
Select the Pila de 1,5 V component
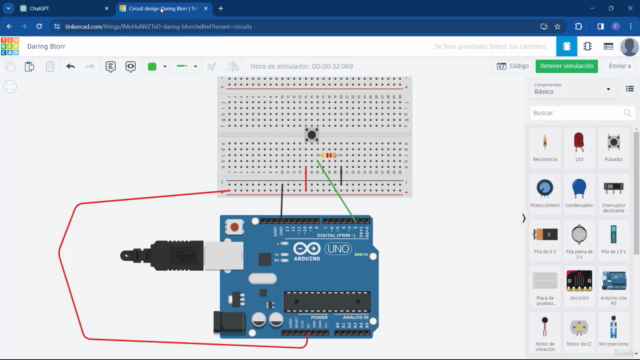pyautogui.click(x=613, y=240)
